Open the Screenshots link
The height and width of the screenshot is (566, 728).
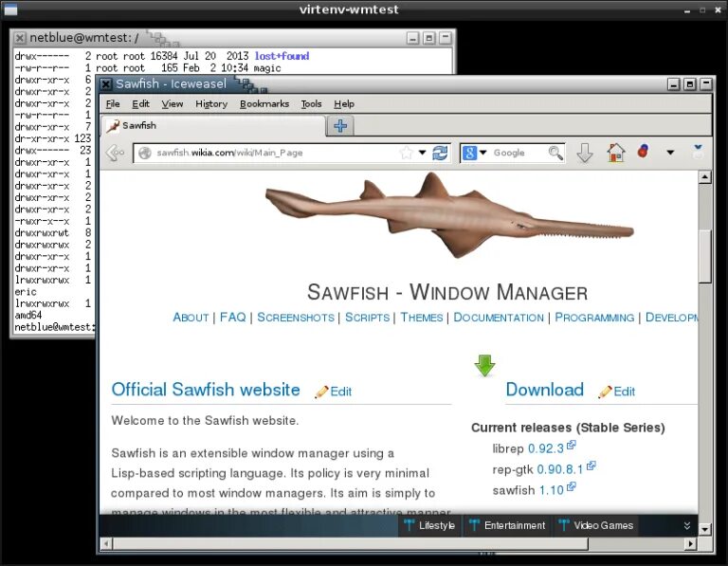296,318
